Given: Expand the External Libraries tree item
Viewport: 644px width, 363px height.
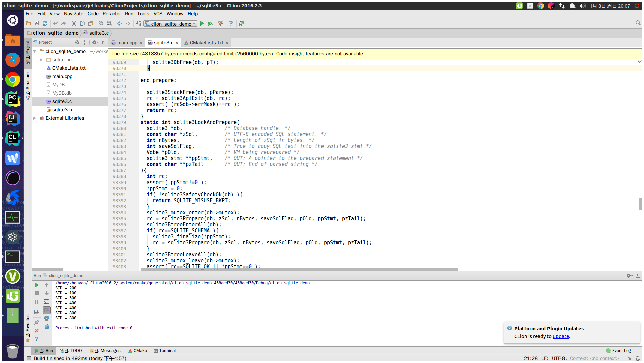Looking at the screenshot, I should coord(35,118).
